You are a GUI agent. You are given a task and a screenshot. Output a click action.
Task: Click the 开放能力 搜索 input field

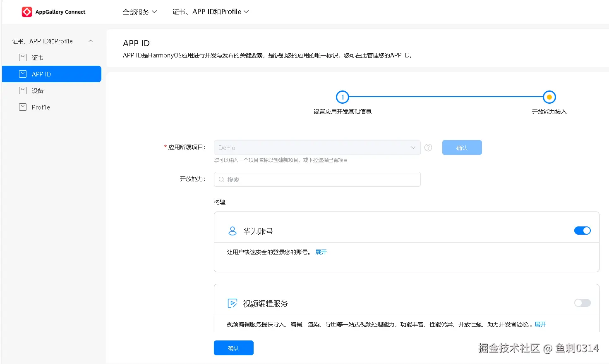[x=317, y=179]
